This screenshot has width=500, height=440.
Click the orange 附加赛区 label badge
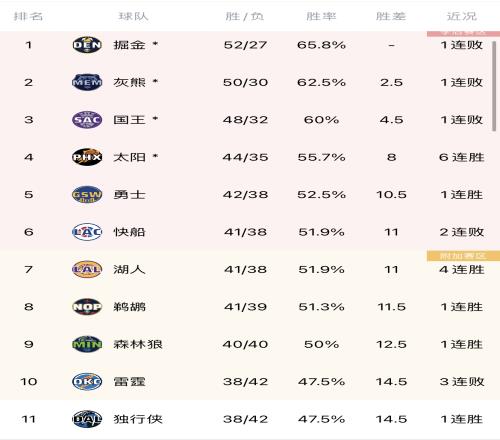pyautogui.click(x=463, y=256)
